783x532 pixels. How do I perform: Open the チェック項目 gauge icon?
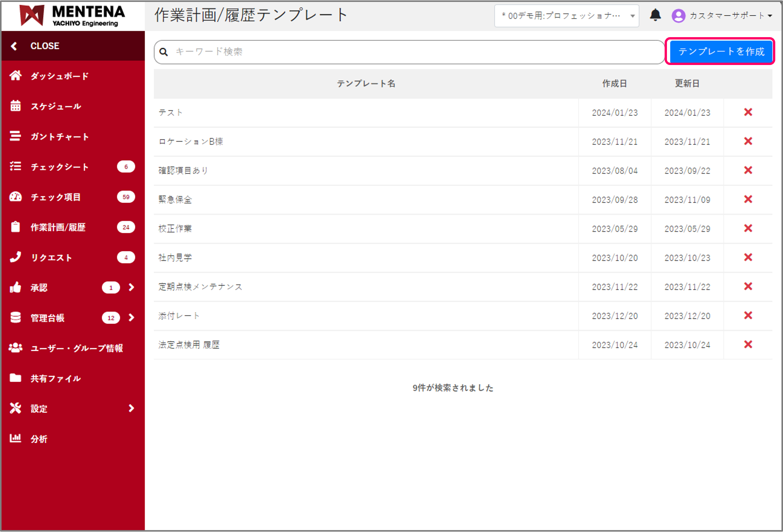(15, 197)
